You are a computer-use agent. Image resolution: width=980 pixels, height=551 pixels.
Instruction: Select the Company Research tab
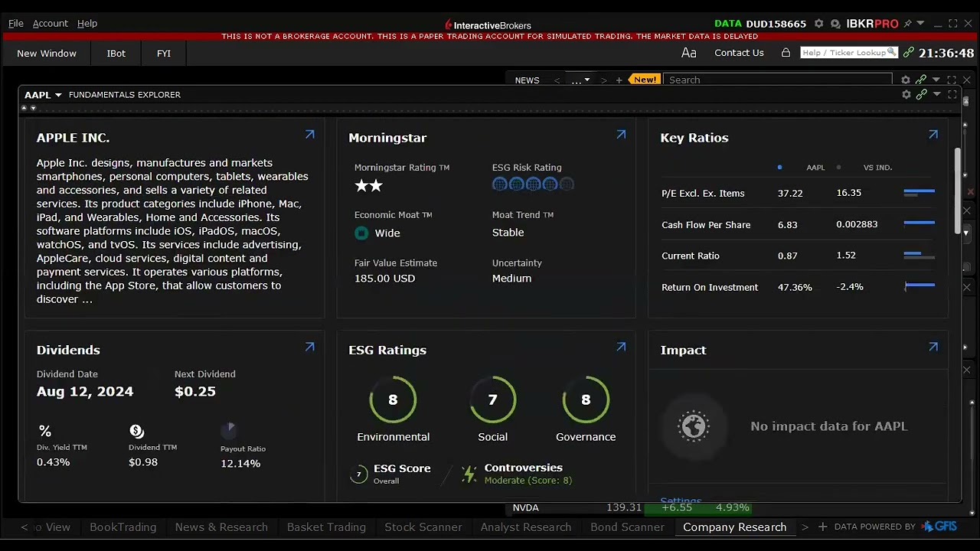point(734,527)
